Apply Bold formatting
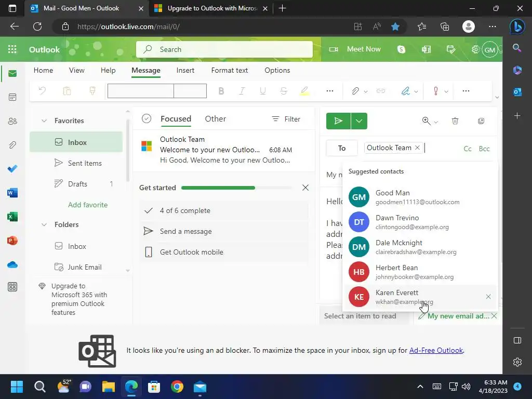 point(221,91)
